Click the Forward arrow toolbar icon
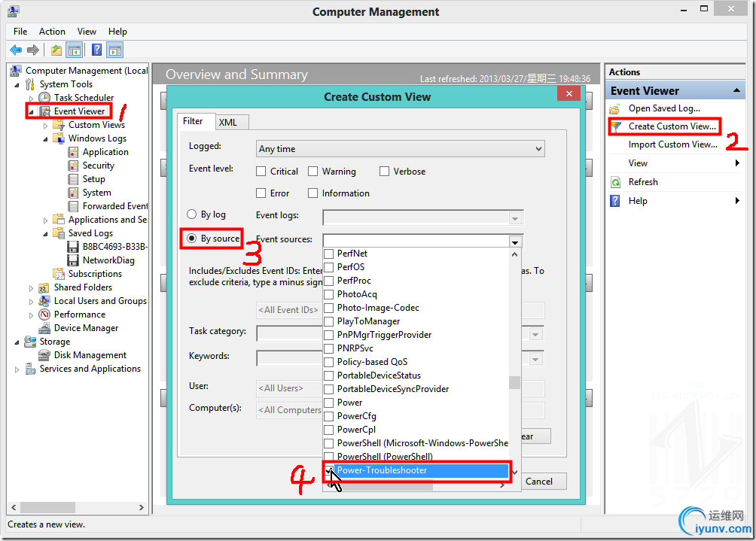This screenshot has width=756, height=541. [33, 50]
